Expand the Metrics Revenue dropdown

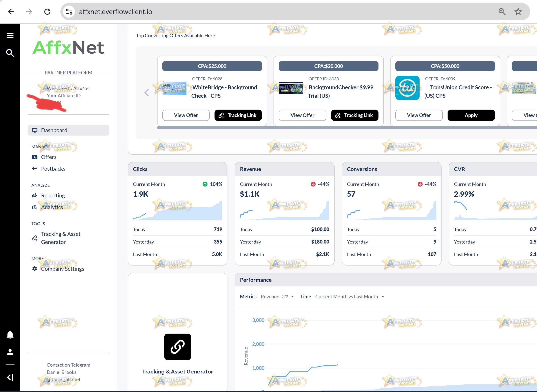[x=277, y=297]
